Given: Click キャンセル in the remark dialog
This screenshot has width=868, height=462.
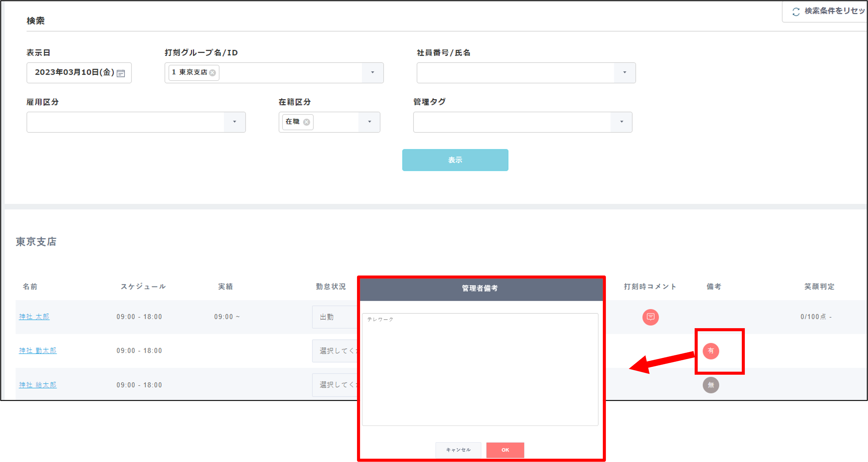Looking at the screenshot, I should pyautogui.click(x=458, y=450).
